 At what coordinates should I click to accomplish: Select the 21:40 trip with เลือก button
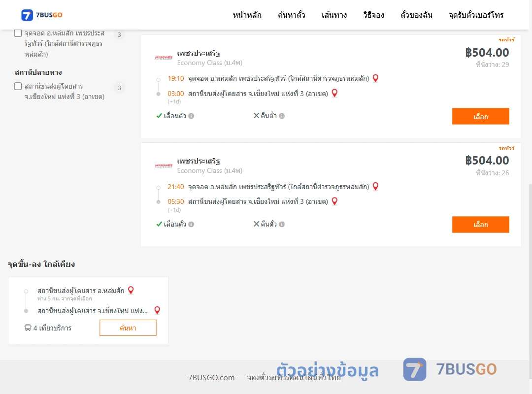pyautogui.click(x=480, y=225)
